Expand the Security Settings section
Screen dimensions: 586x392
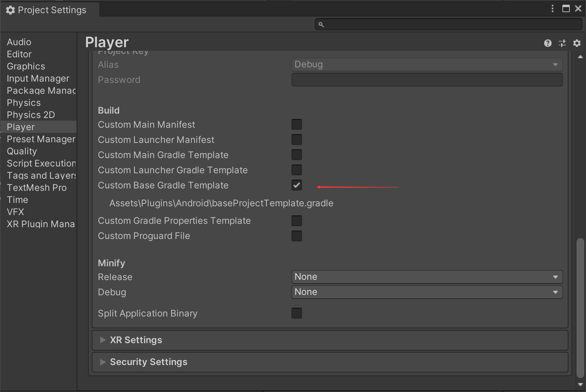[148, 362]
